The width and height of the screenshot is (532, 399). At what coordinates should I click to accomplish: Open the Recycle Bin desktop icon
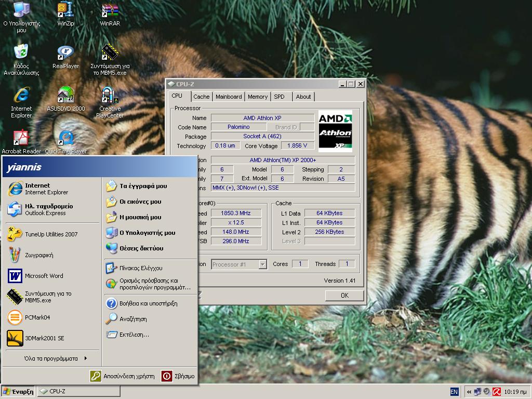[x=21, y=59]
